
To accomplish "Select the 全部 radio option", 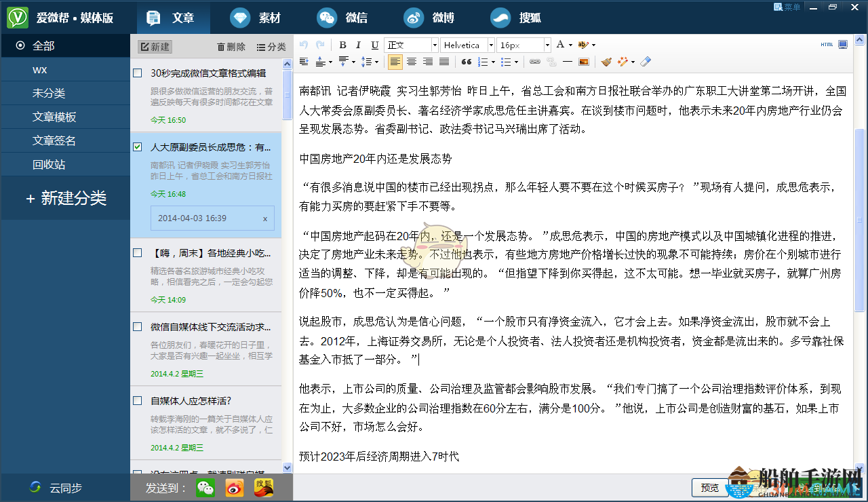I will [20, 45].
